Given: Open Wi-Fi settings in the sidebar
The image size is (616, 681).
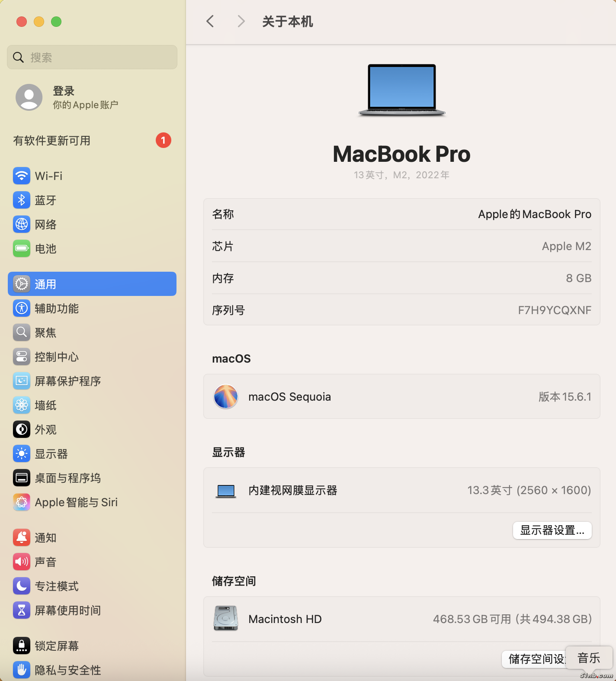Looking at the screenshot, I should (x=92, y=176).
